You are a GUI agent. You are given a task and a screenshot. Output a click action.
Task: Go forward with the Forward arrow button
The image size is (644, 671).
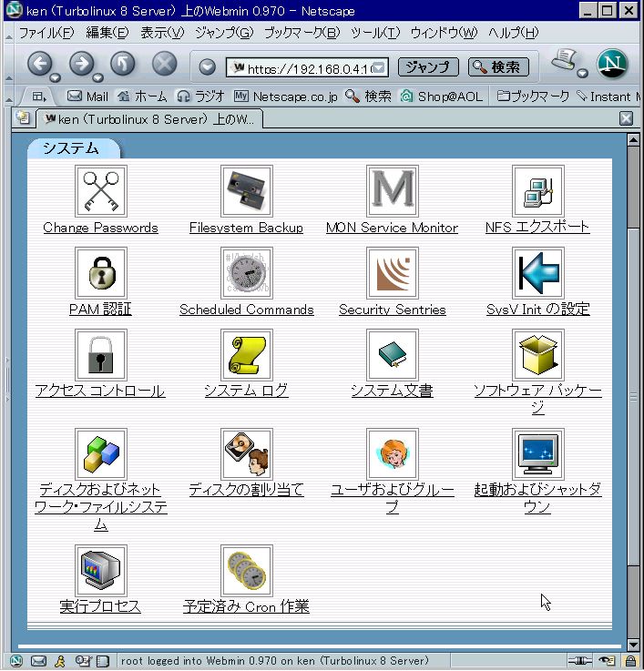[x=81, y=65]
